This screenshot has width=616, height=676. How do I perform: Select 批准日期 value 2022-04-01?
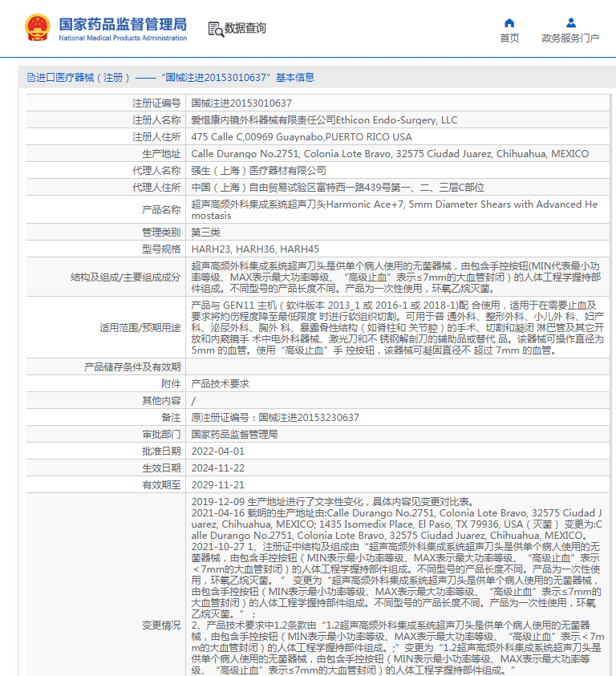pyautogui.click(x=218, y=451)
